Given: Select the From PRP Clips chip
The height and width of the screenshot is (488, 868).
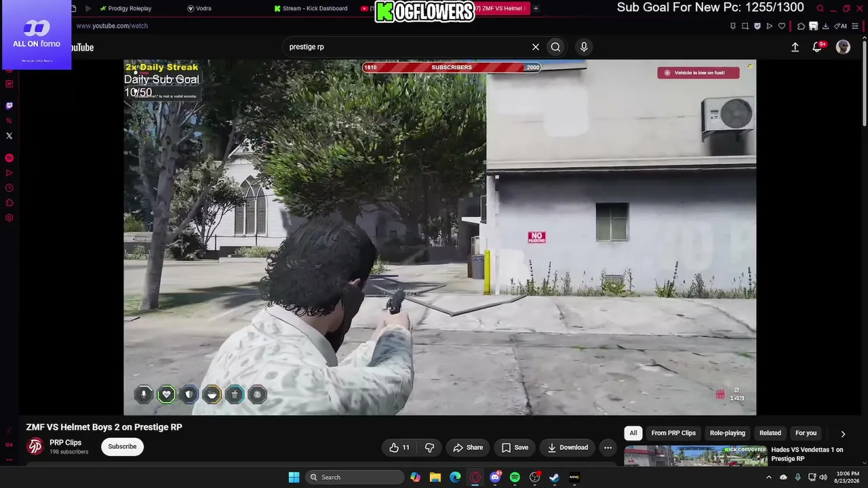Looking at the screenshot, I should (x=673, y=433).
